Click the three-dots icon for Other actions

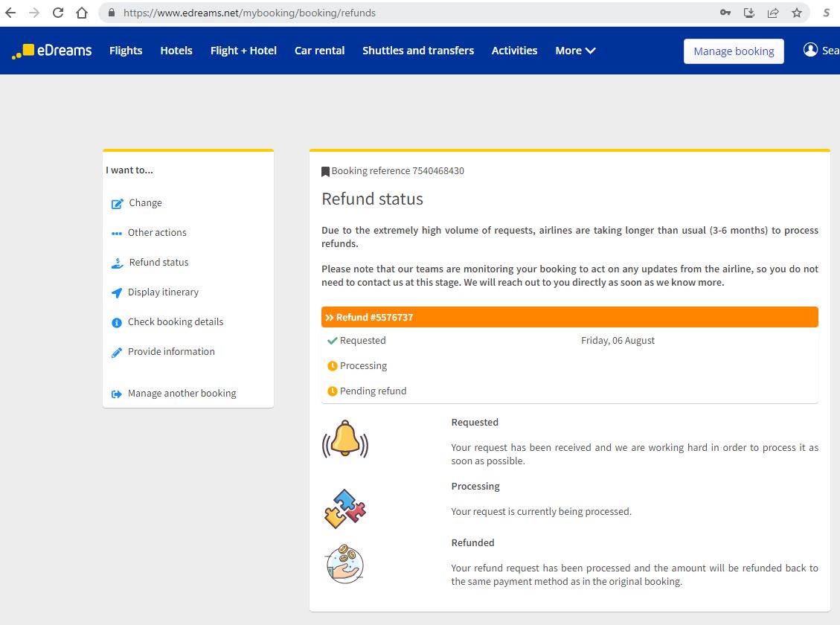point(117,234)
